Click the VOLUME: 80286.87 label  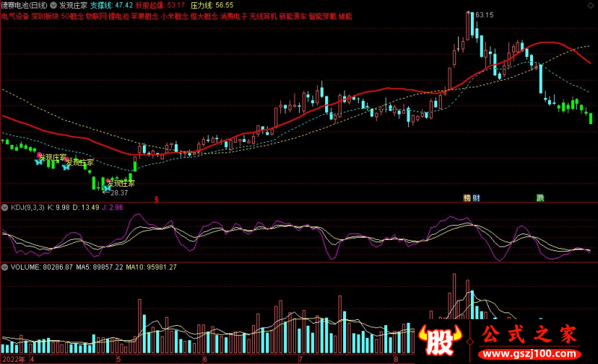pyautogui.click(x=42, y=268)
